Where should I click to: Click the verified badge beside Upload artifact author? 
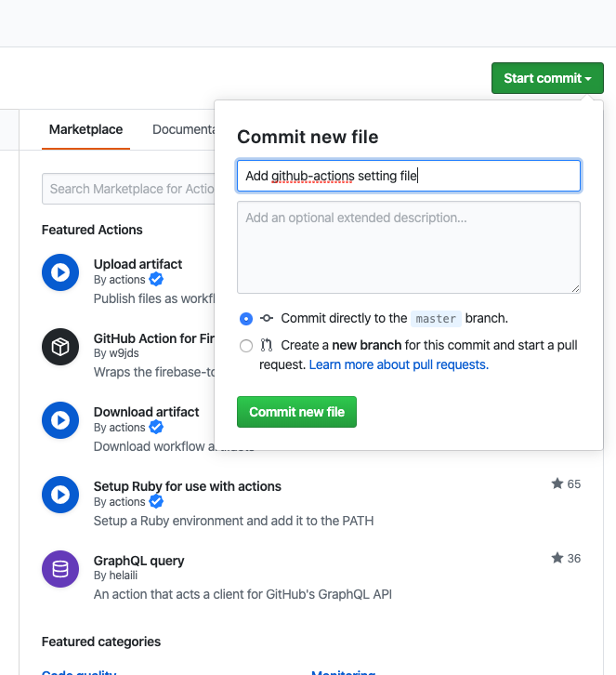pyautogui.click(x=156, y=279)
